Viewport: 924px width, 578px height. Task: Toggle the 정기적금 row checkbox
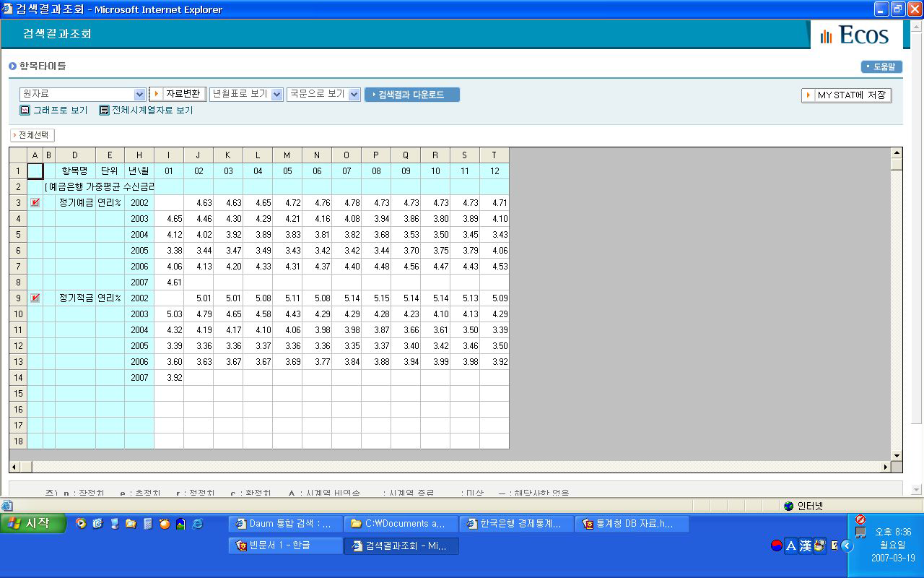coord(35,298)
